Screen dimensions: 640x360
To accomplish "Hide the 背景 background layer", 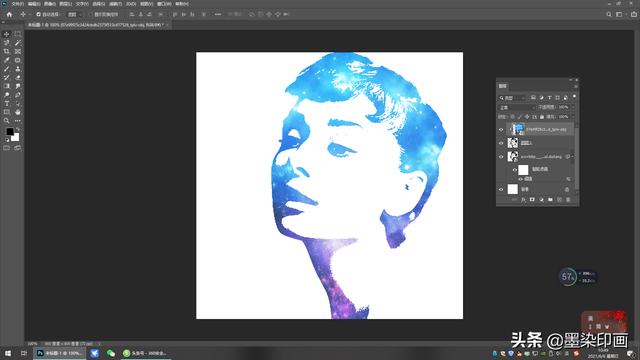I will pos(501,189).
